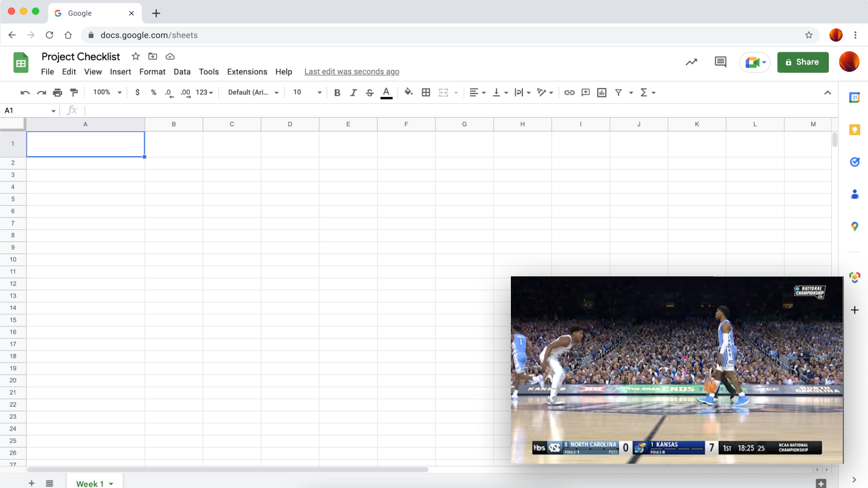Open the Format menu
Image resolution: width=868 pixels, height=488 pixels.
152,72
